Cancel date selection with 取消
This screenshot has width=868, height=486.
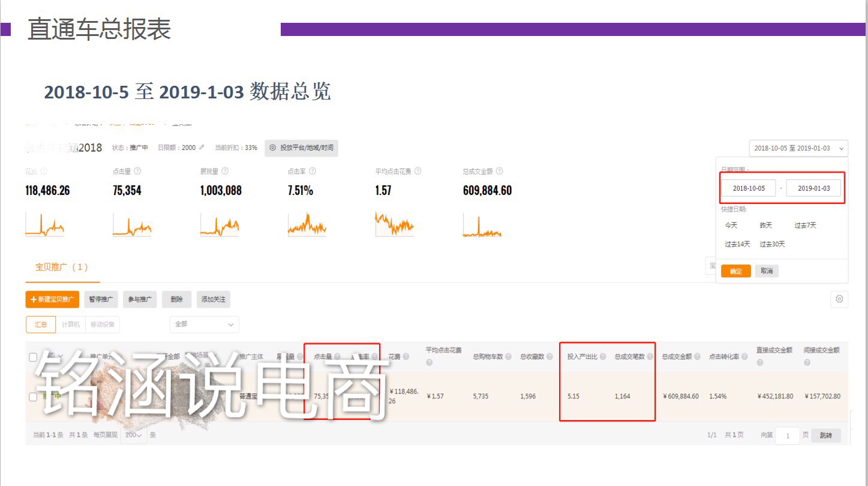tap(767, 271)
